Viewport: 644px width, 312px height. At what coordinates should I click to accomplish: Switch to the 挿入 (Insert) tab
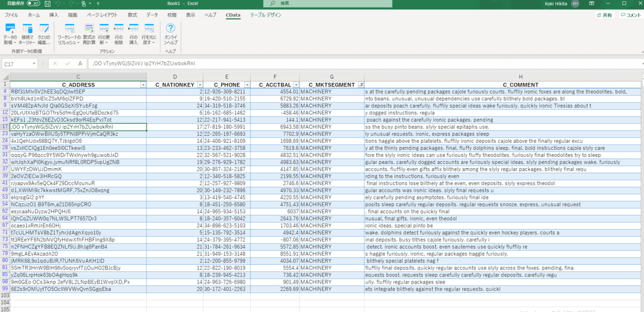(x=54, y=15)
